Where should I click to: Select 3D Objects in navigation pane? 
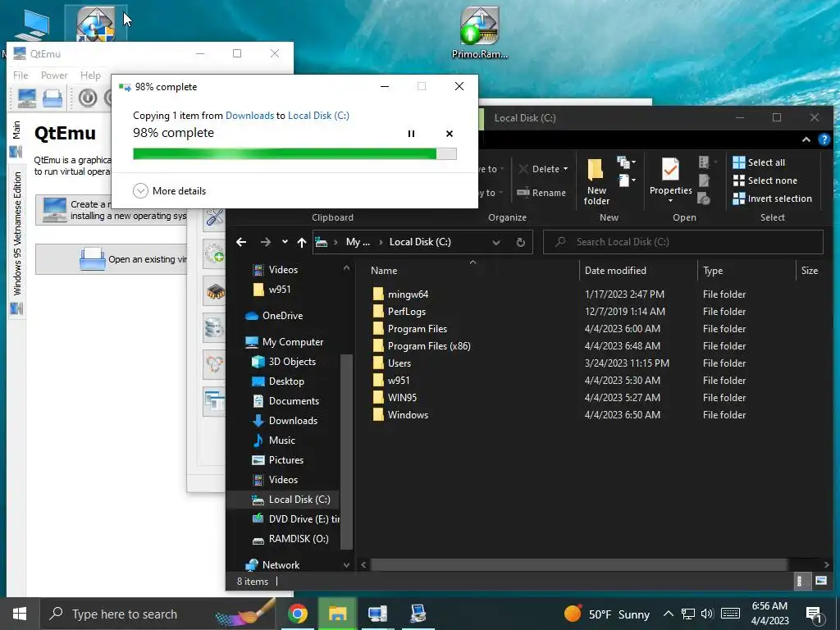coord(284,362)
